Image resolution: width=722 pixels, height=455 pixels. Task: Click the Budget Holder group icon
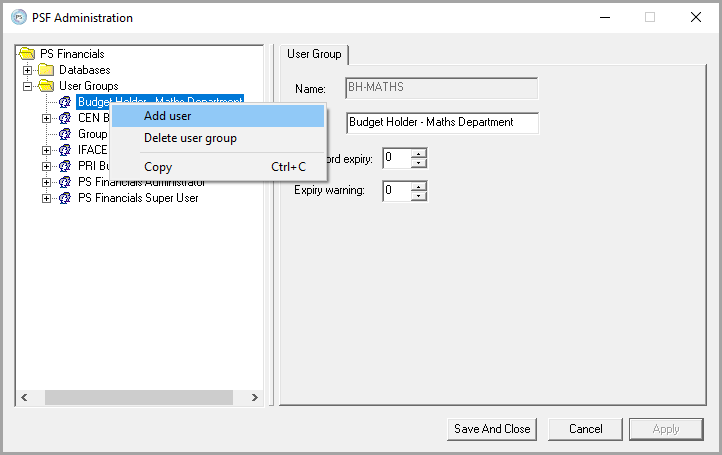point(65,102)
